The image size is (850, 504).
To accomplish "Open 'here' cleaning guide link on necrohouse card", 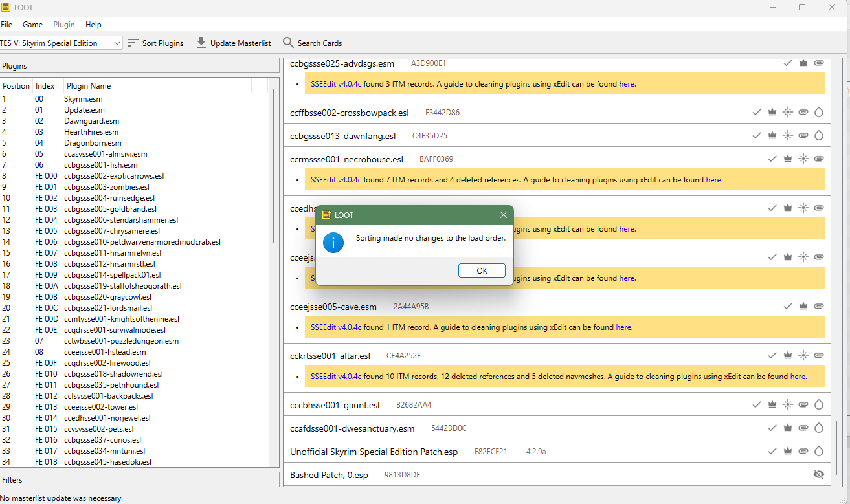I will pos(713,180).
